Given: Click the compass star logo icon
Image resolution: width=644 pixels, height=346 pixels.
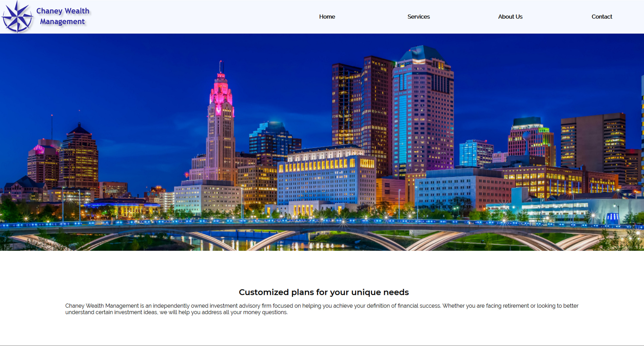Looking at the screenshot, I should pos(17,17).
